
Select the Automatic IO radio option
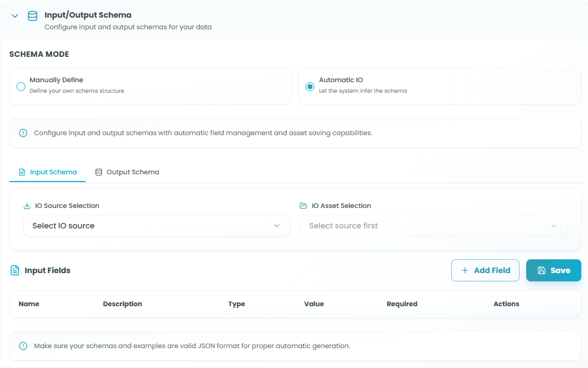(x=310, y=87)
